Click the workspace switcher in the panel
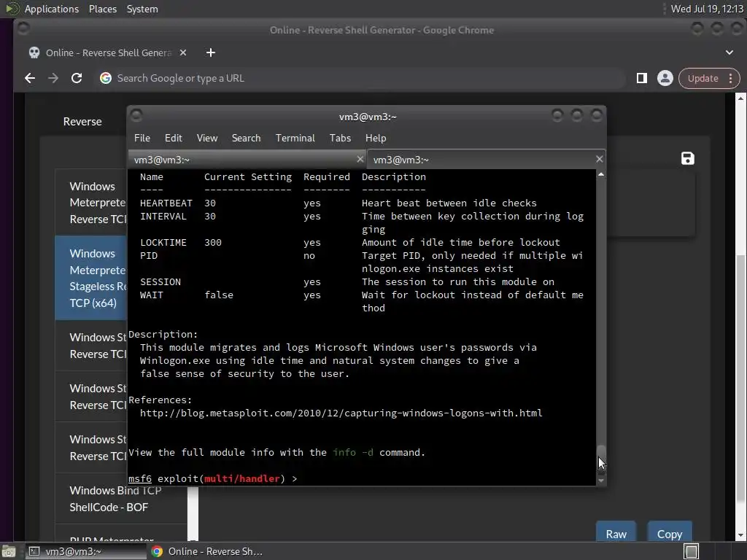Image resolution: width=747 pixels, height=560 pixels. (692, 551)
